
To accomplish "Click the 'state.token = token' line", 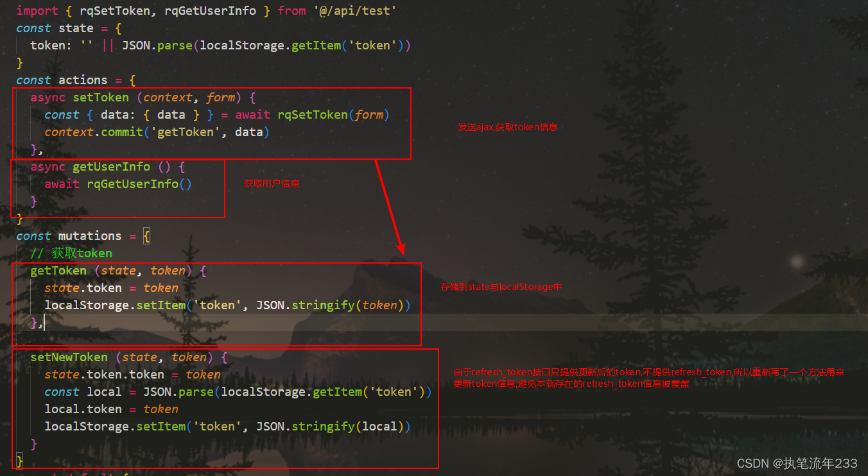I will (x=111, y=288).
